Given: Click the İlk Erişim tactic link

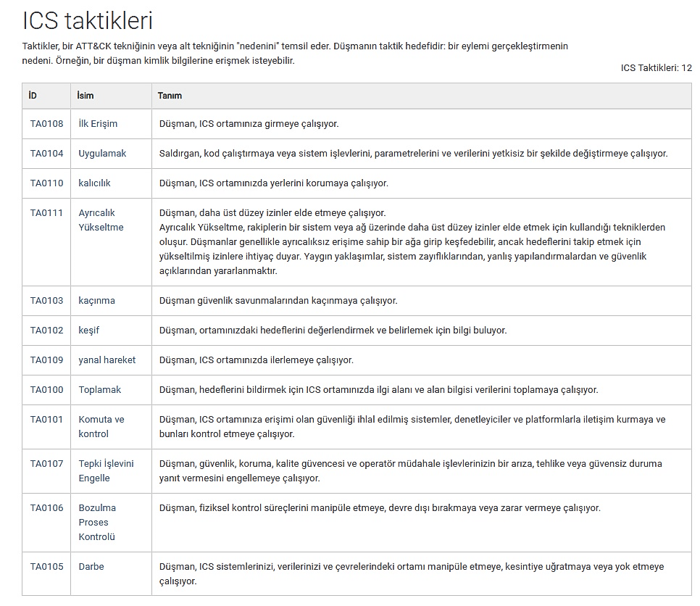Looking at the screenshot, I should click(98, 123).
